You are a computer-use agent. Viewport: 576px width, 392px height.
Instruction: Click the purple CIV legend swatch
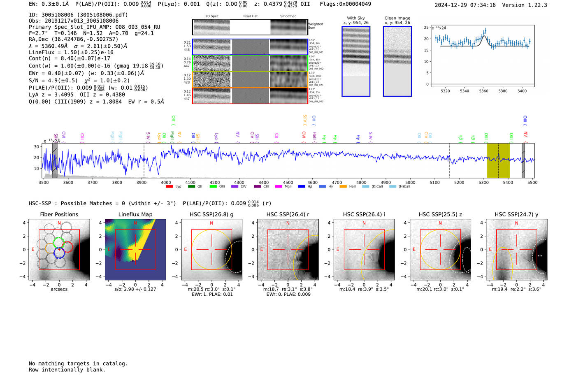235,187
